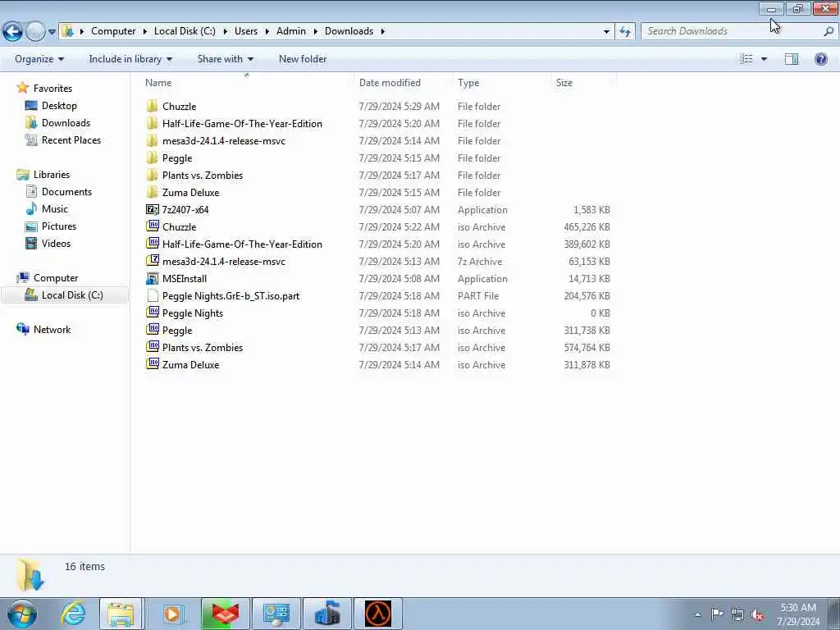Expand arrow after Downloads breadcrumb
The height and width of the screenshot is (630, 840).
point(382,31)
